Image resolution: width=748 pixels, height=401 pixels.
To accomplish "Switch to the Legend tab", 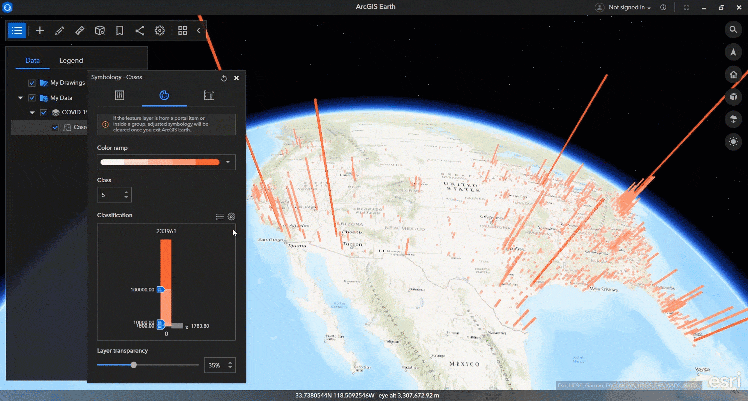I will (71, 61).
